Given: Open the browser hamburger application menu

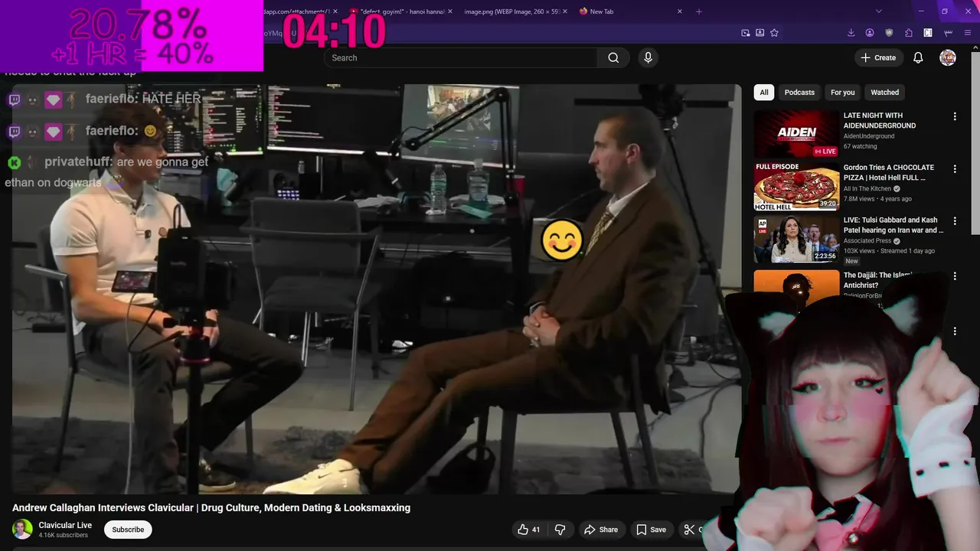Looking at the screenshot, I should 967,33.
